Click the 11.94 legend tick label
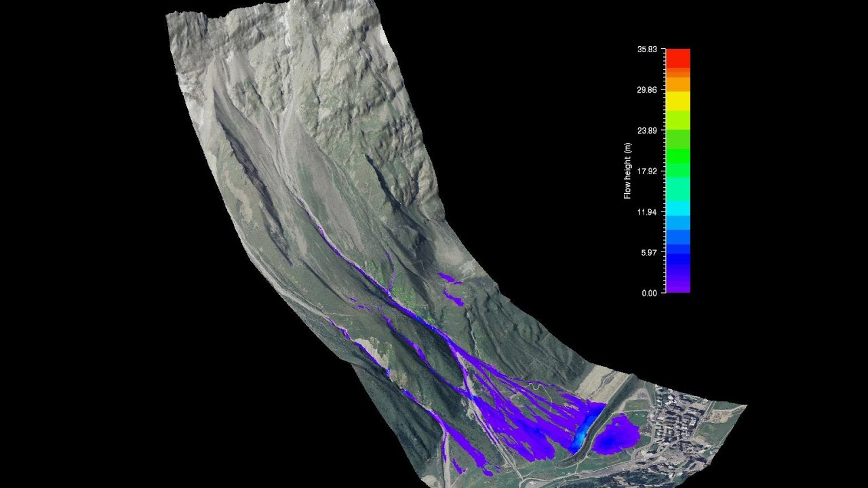 pyautogui.click(x=647, y=212)
